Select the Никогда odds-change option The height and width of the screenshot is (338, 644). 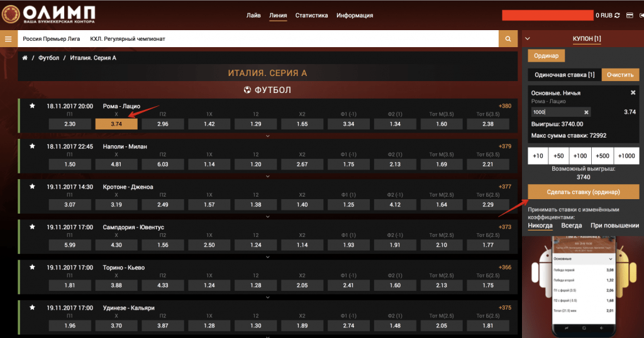tap(540, 226)
